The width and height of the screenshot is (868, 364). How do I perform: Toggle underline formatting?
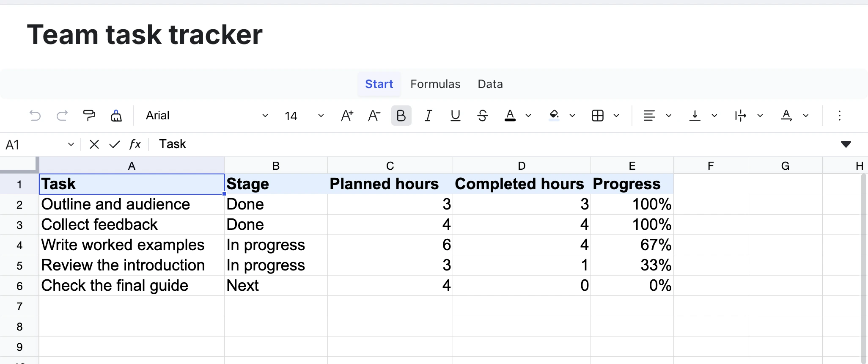click(x=455, y=116)
